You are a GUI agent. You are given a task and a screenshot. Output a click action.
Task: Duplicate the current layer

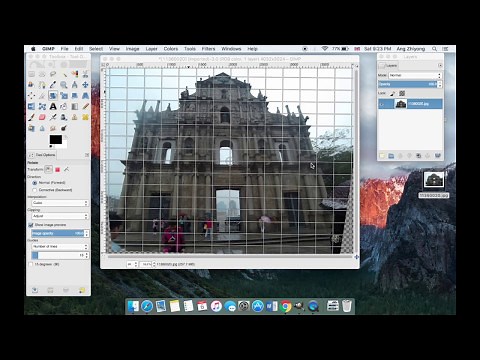click(x=419, y=156)
